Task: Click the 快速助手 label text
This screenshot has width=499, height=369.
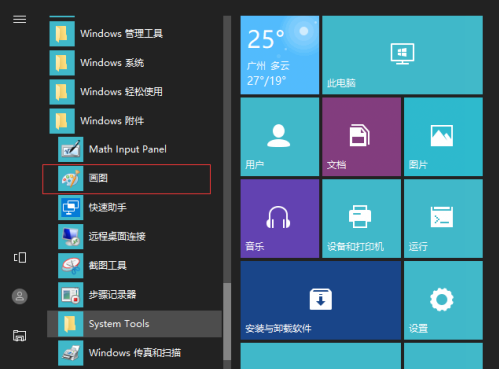Action: tap(108, 207)
